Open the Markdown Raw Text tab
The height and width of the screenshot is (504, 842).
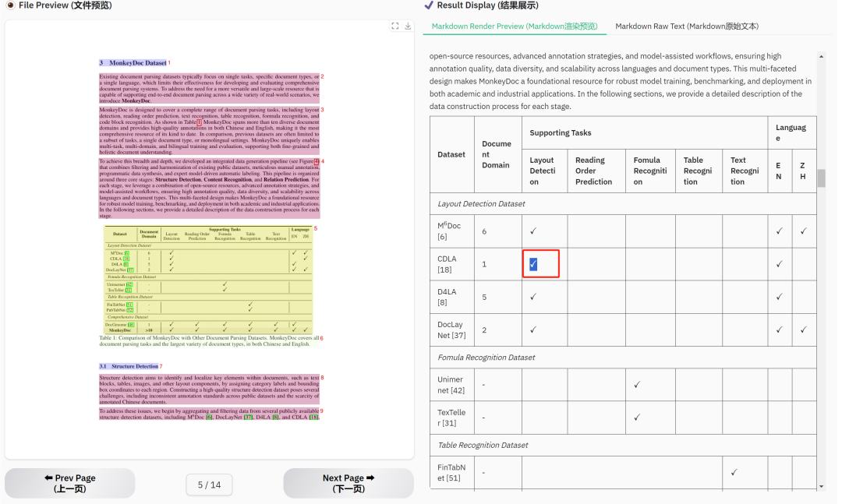coord(687,26)
